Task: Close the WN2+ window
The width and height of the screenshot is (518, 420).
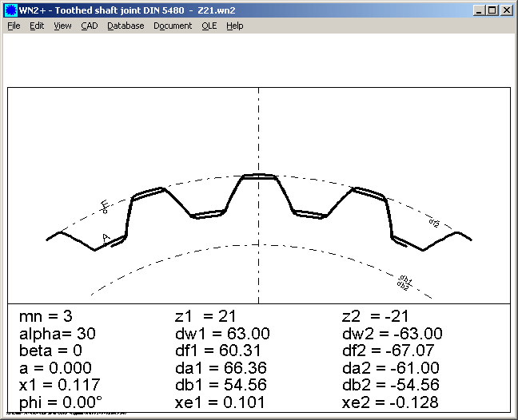Action: point(506,10)
